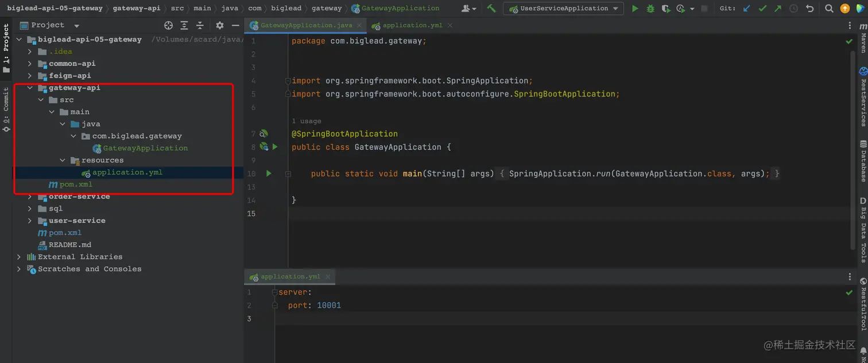
Task: Locate current file with target icon
Action: pyautogui.click(x=168, y=25)
